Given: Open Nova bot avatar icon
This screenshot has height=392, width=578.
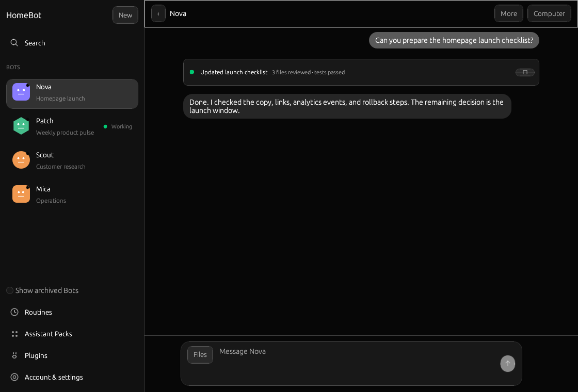Looking at the screenshot, I should [21, 92].
